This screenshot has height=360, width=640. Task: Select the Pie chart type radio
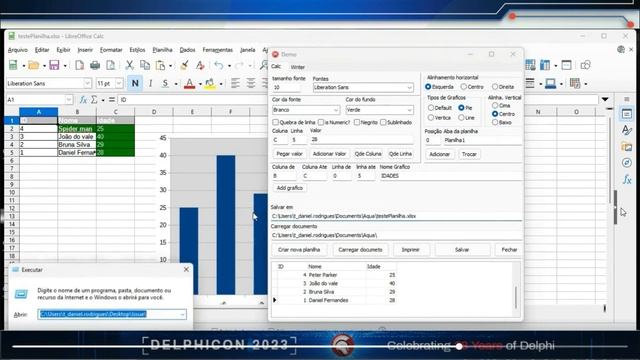coord(461,108)
